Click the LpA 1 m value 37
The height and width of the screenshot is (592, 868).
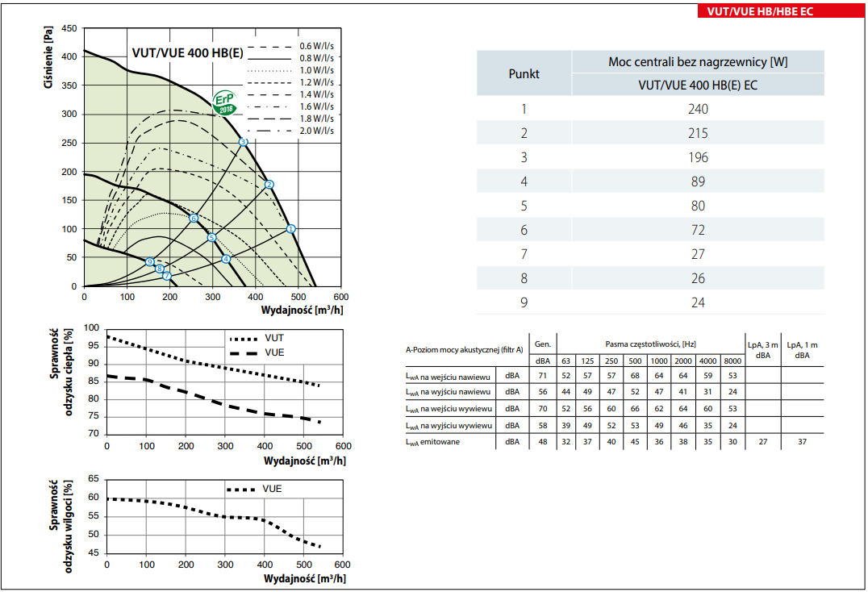click(802, 442)
